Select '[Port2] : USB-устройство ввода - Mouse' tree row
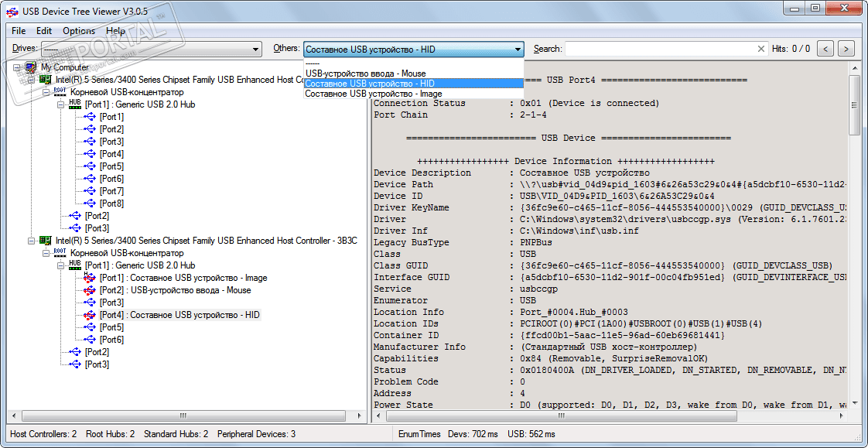This screenshot has height=448, width=868. coord(175,290)
